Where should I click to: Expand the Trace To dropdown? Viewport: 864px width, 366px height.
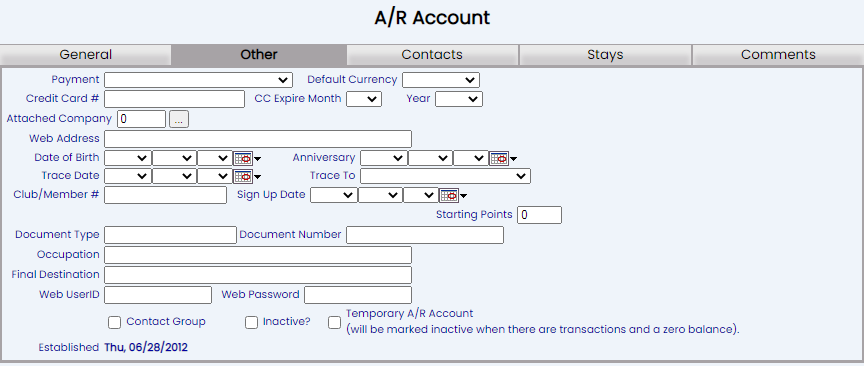(445, 176)
